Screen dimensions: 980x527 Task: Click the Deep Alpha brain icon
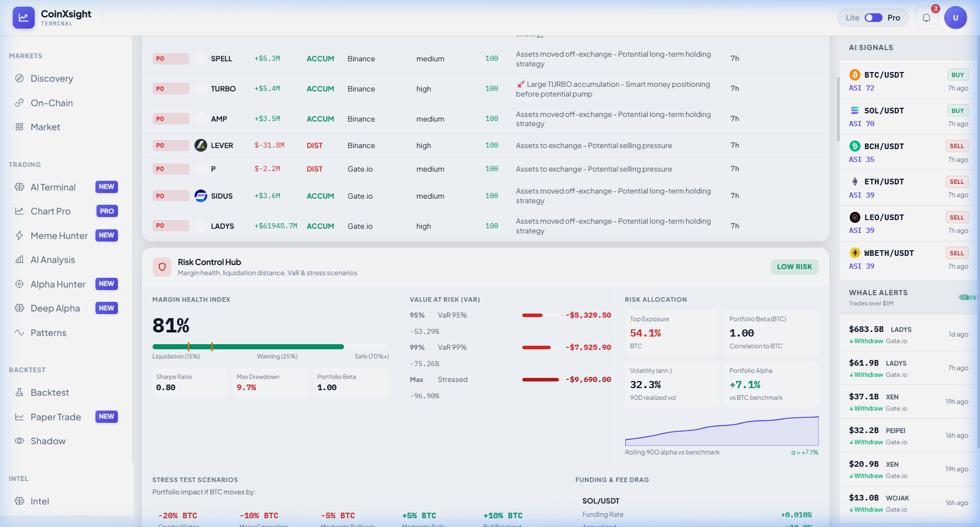pyautogui.click(x=19, y=308)
